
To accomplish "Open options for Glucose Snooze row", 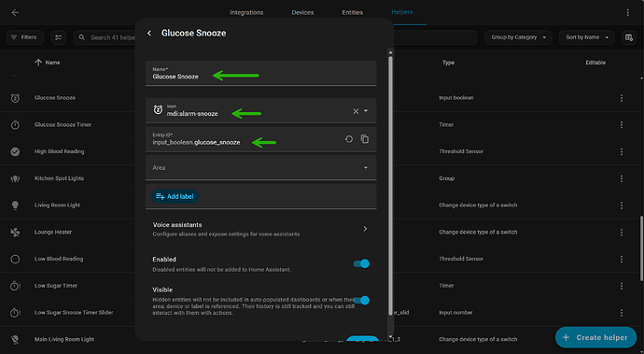I will (622, 98).
